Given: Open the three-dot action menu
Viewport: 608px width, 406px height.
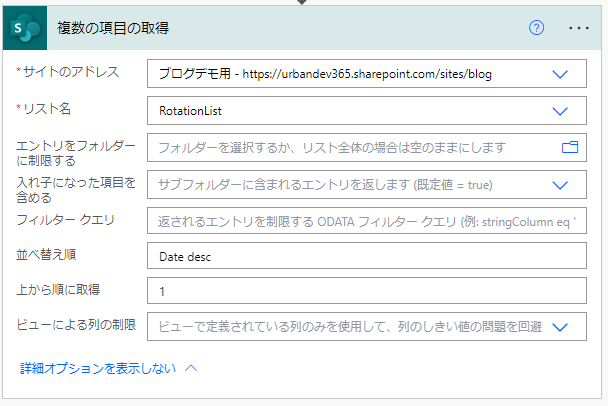Looking at the screenshot, I should click(579, 28).
